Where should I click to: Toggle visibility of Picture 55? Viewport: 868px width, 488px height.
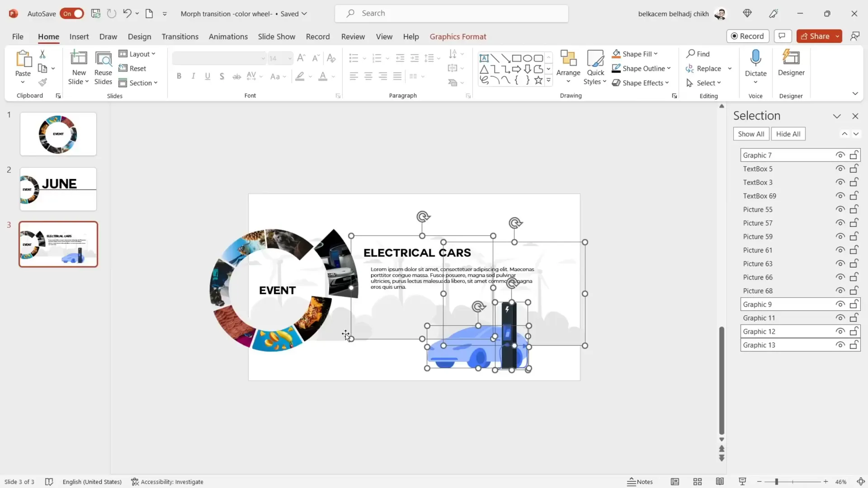(x=840, y=209)
